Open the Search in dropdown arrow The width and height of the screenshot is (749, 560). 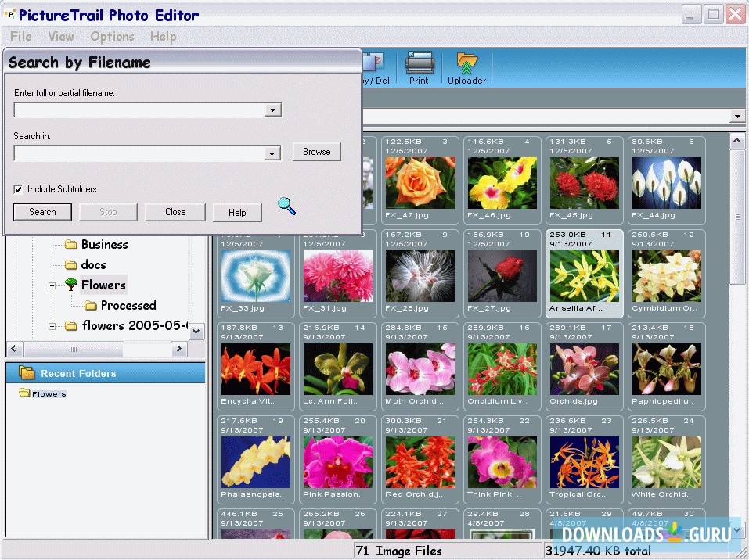pos(272,153)
